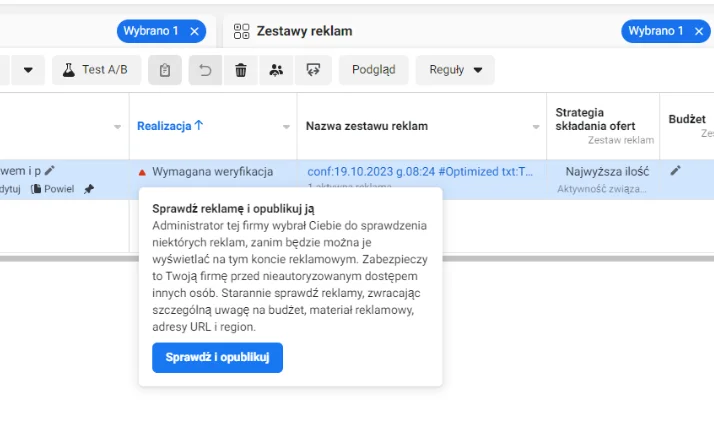The image size is (714, 441).
Task: Click the trash delete icon
Action: (240, 70)
